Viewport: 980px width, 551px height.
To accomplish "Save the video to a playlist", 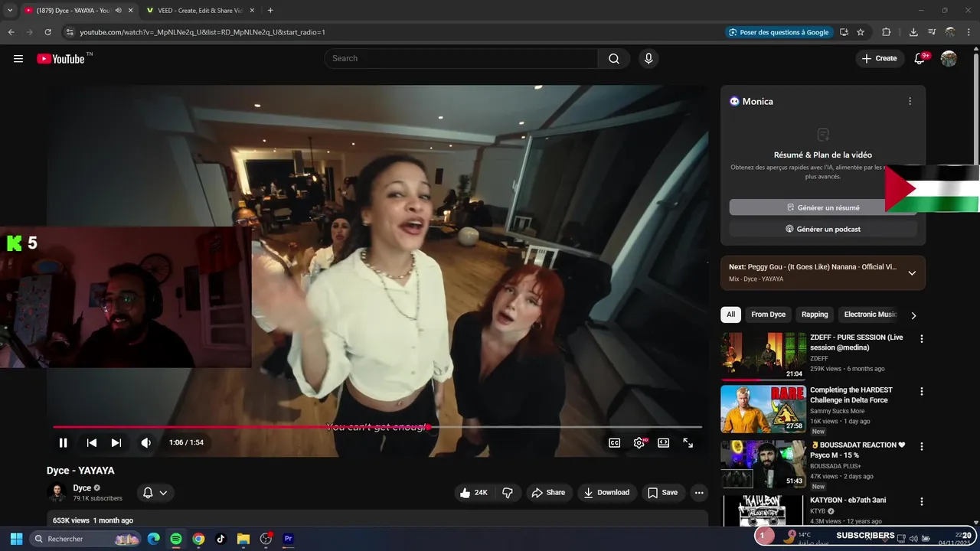I will coord(662,493).
